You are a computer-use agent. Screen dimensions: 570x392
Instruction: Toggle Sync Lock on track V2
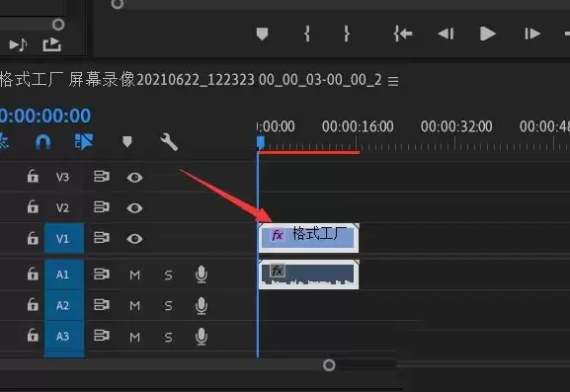[x=102, y=207]
